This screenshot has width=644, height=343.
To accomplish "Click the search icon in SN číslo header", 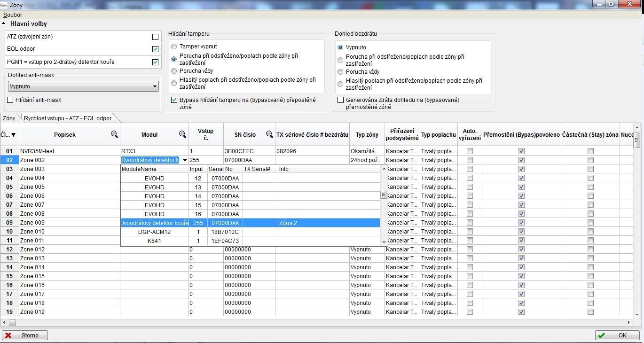I will (269, 134).
